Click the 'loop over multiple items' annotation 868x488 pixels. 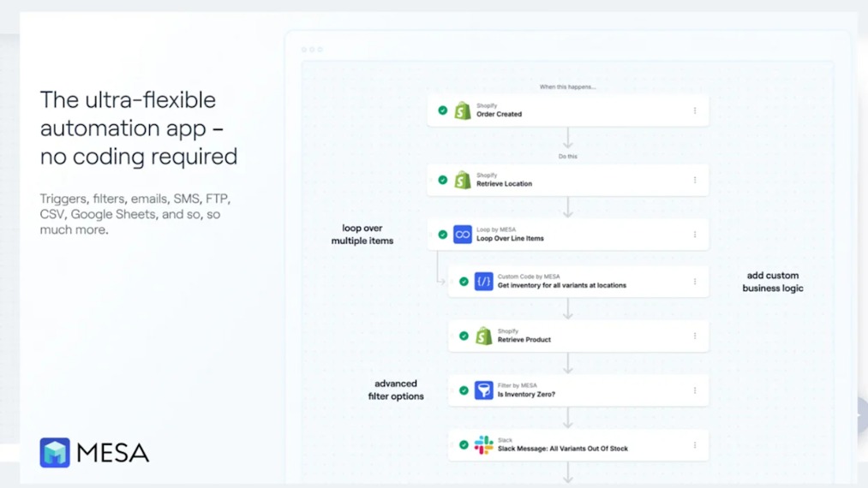click(x=362, y=235)
